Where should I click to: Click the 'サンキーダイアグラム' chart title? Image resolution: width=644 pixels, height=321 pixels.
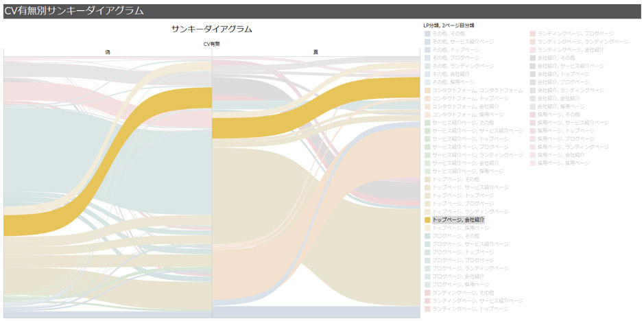click(211, 29)
